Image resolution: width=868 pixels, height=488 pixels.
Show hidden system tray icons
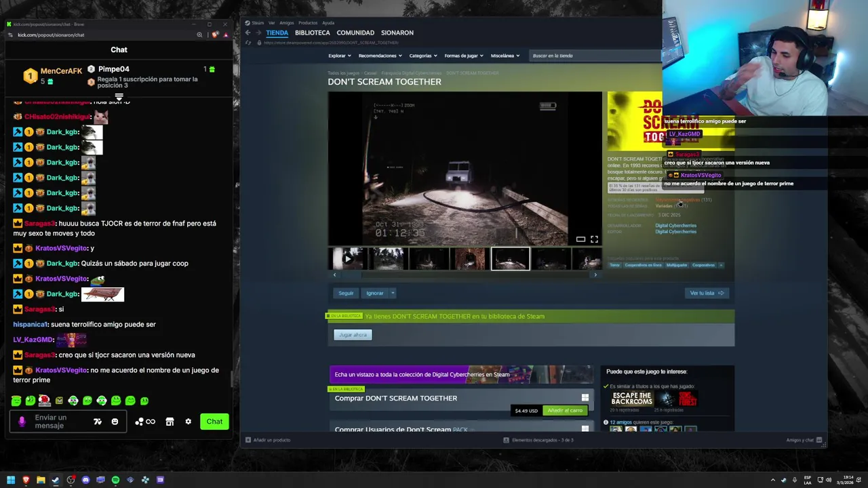pyautogui.click(x=772, y=480)
